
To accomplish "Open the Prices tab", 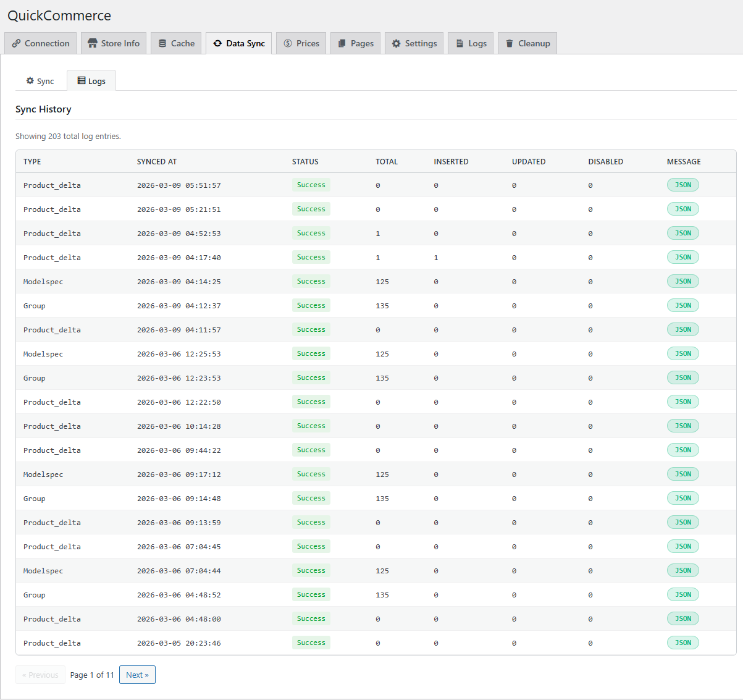I will click(x=301, y=43).
